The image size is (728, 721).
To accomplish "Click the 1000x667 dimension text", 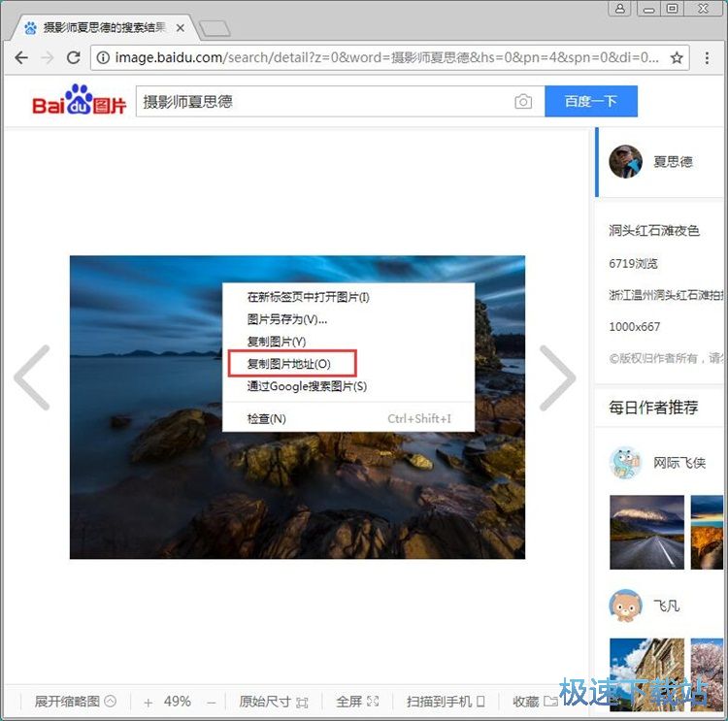I will tap(634, 327).
